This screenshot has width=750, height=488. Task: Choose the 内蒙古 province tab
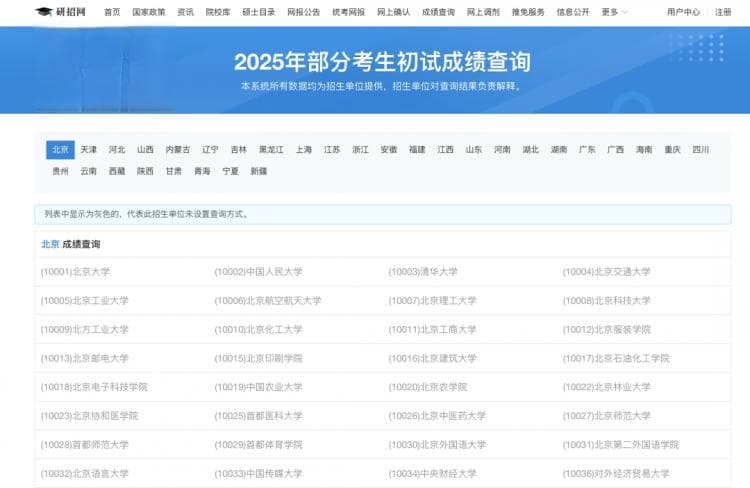(178, 150)
